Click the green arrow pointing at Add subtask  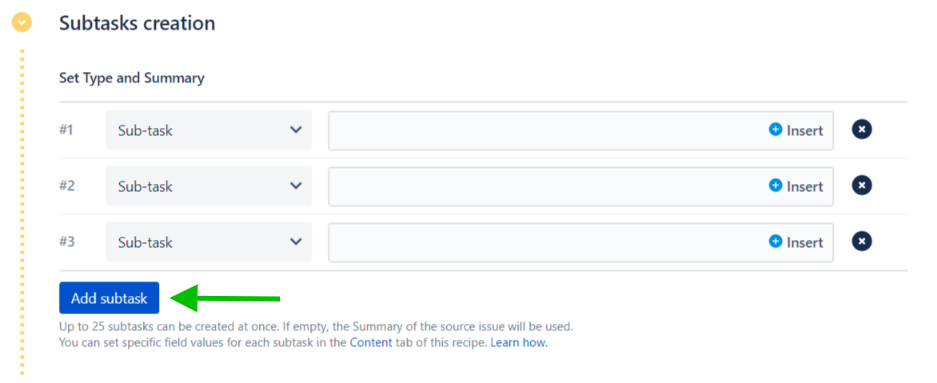click(225, 298)
